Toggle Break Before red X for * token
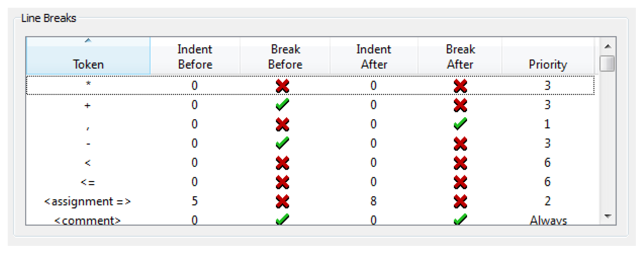The height and width of the screenshot is (254, 644). point(282,86)
